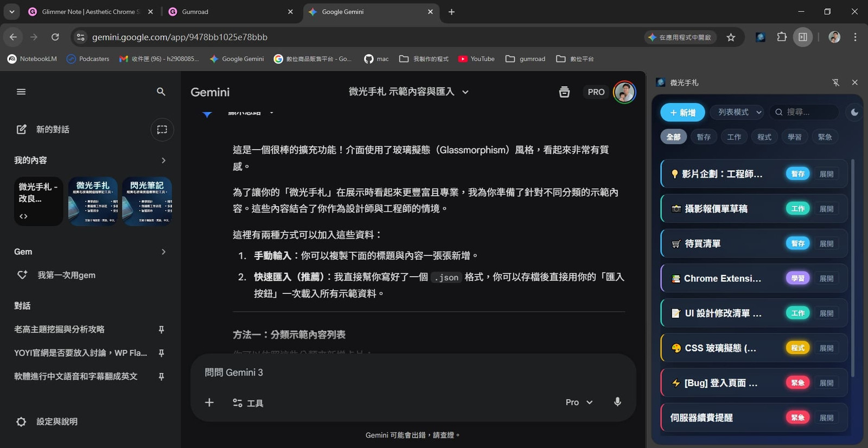868x448 pixels.
Task: Switch to the Gumroad browser tab
Action: point(231,11)
